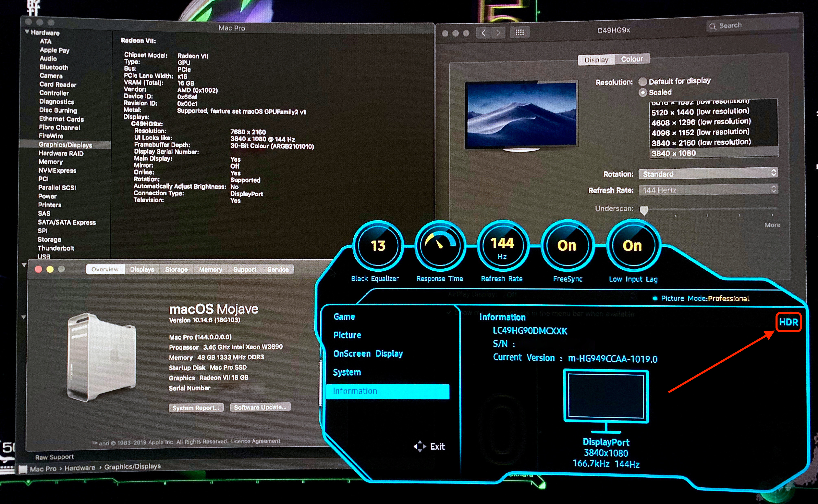Click the display preview thumbnail in the C49HG9x window
Screen dimensions: 818x504
[521, 116]
